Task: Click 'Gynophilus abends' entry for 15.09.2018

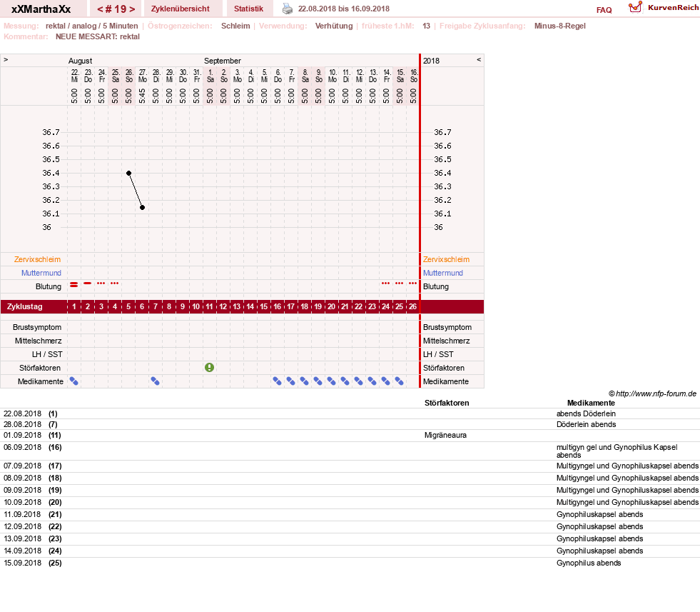Action: point(589,563)
